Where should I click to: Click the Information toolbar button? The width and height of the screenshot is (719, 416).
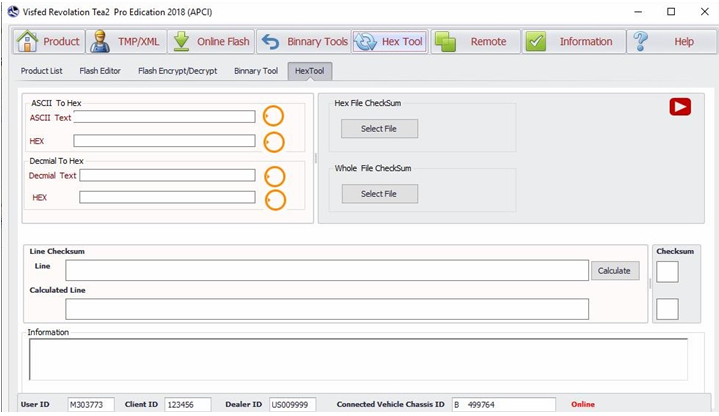[573, 42]
